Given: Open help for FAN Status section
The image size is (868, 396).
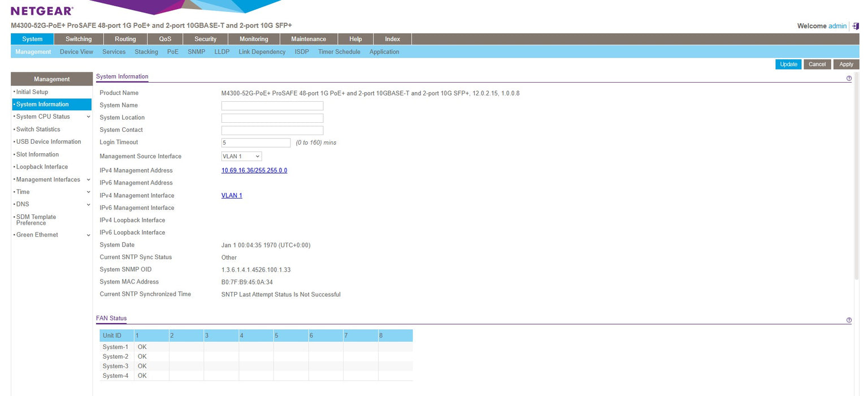Looking at the screenshot, I should coord(849,320).
